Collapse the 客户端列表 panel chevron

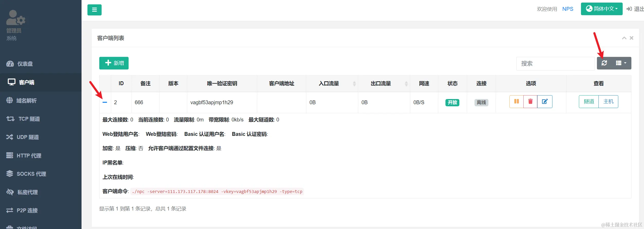pyautogui.click(x=624, y=38)
